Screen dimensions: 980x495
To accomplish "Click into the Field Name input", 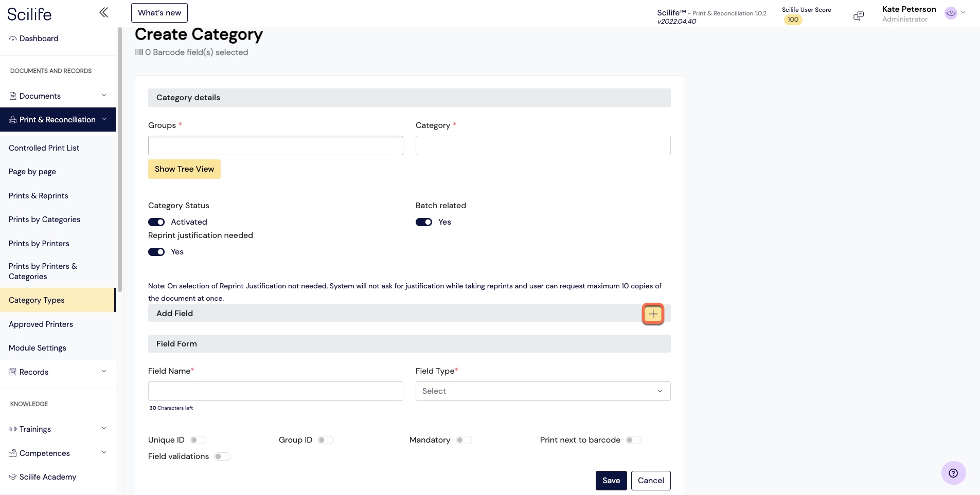I will click(275, 391).
